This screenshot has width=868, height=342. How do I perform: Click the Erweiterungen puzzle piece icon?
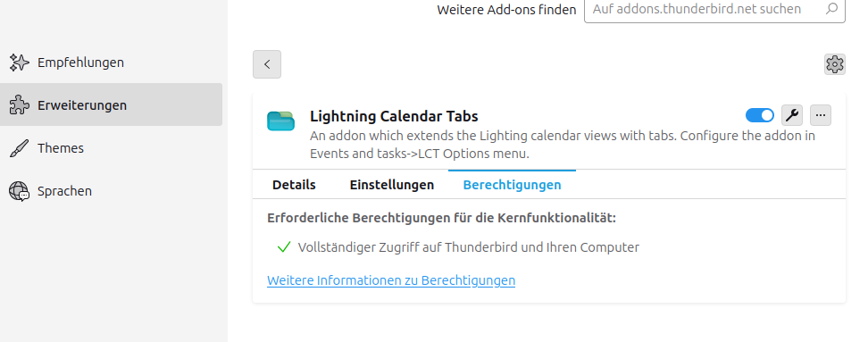(x=19, y=104)
